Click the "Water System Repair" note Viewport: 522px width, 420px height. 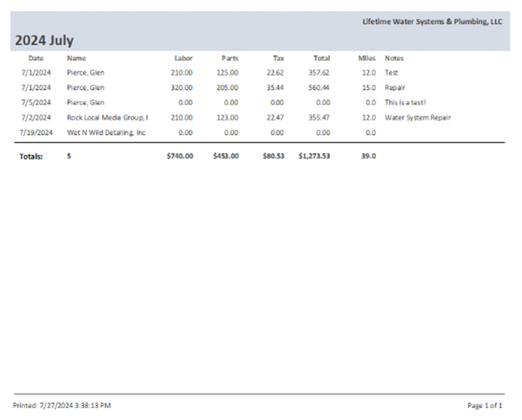418,117
